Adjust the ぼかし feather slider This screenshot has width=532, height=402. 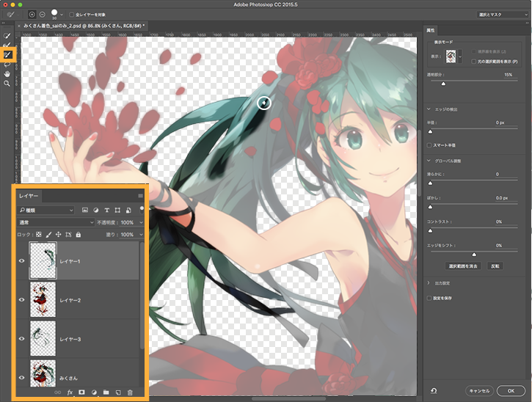click(x=430, y=207)
